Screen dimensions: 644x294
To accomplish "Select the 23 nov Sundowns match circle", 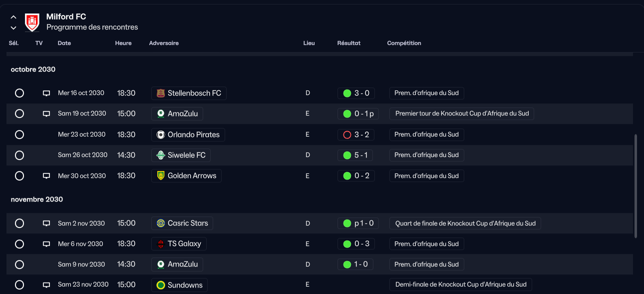I will tap(19, 285).
